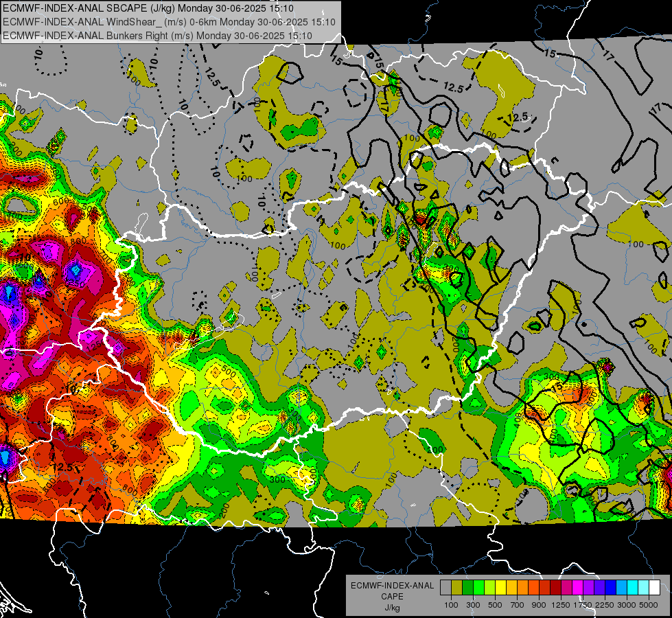Screen dimensions: 672x618
Task: Select the dark green legend swatch
Action: [x=467, y=588]
